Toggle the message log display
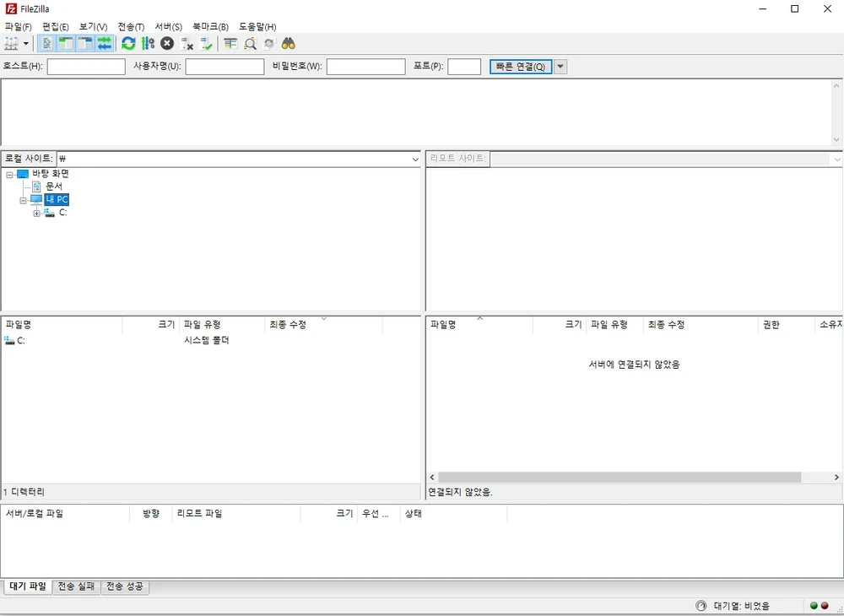The width and height of the screenshot is (844, 616). [46, 44]
